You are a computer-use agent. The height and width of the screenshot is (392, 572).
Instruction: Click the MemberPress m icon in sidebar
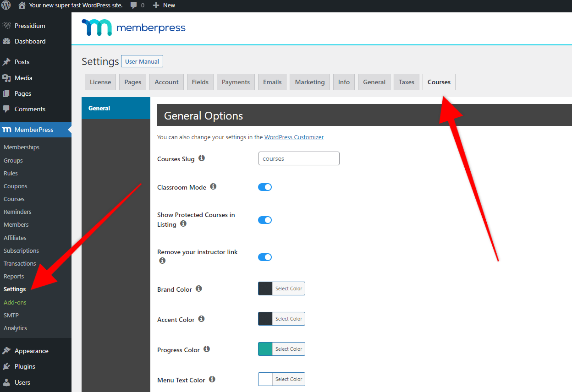coord(6,130)
